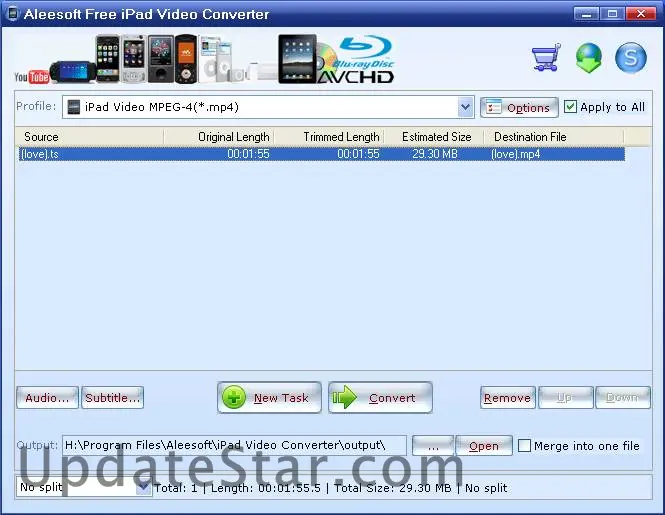Click the green globe download icon
665x515 pixels.
coord(589,58)
